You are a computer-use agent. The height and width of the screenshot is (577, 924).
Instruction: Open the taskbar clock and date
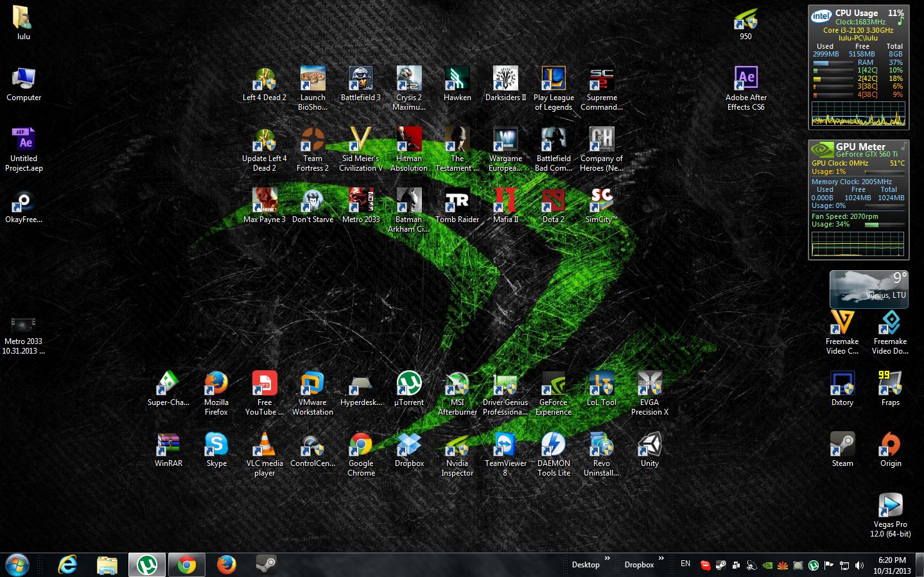(x=892, y=565)
